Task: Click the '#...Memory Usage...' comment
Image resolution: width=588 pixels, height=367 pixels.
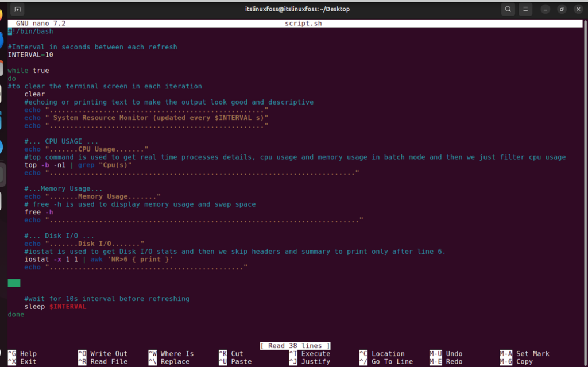Action: (63, 188)
